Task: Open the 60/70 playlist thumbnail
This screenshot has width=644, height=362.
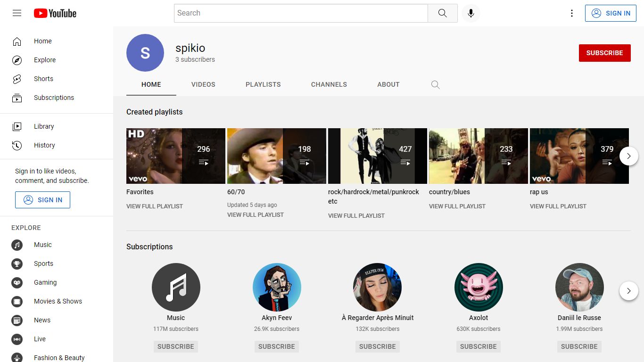Action: (277, 156)
